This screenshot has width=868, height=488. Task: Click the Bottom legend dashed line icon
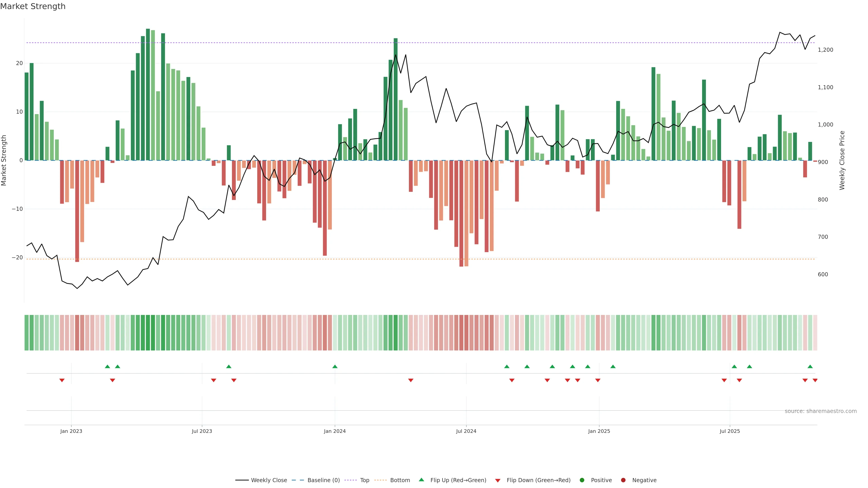click(x=380, y=480)
